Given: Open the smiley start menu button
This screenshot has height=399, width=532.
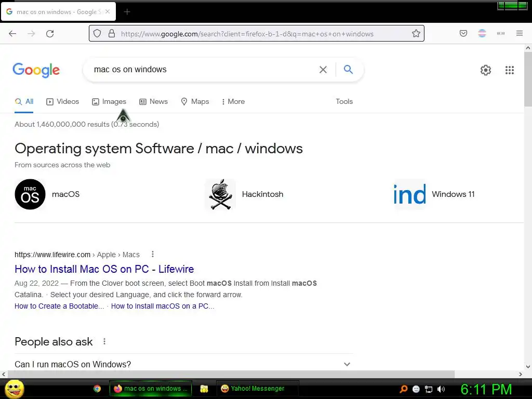Looking at the screenshot, I should coord(15,389).
